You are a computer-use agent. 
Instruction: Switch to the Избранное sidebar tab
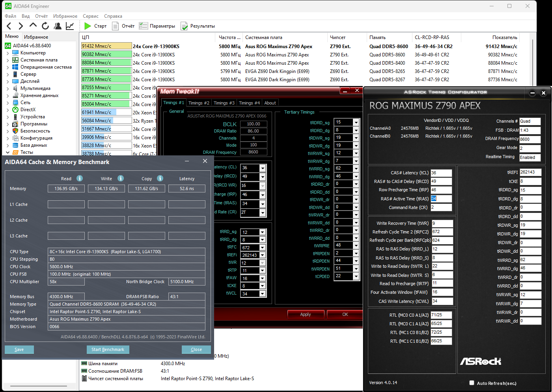click(x=36, y=37)
